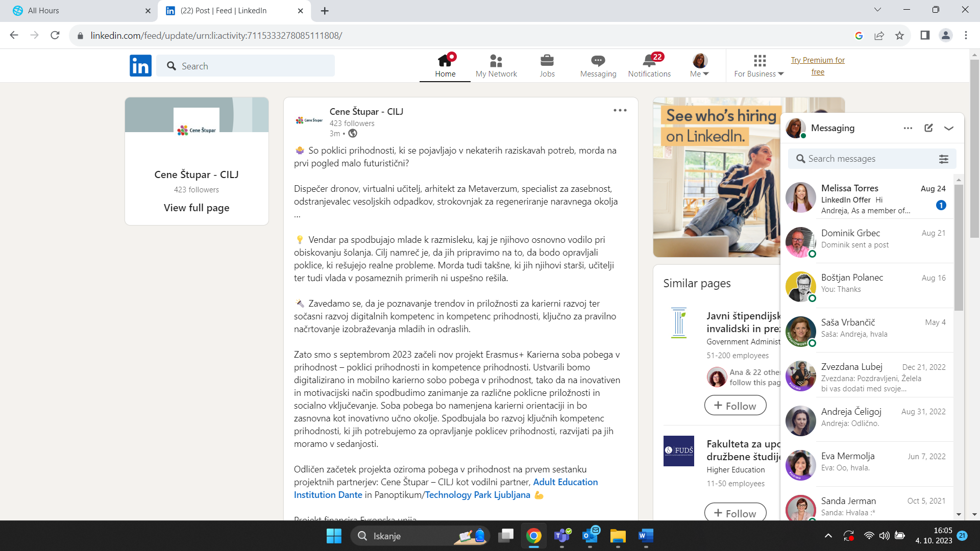Follow Javni štipendijski sklad page
This screenshot has width=980, height=551.
[x=735, y=406]
